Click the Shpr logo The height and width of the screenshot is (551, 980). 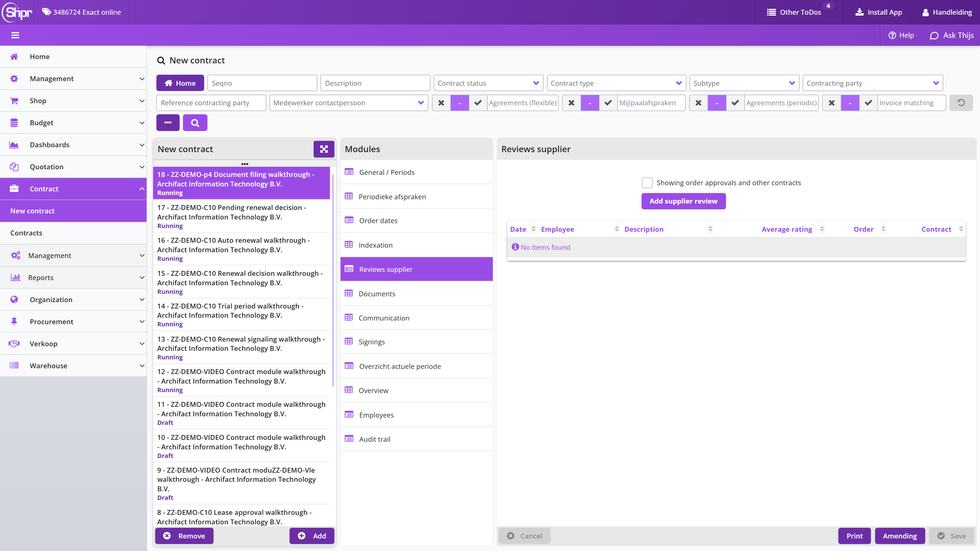(17, 12)
